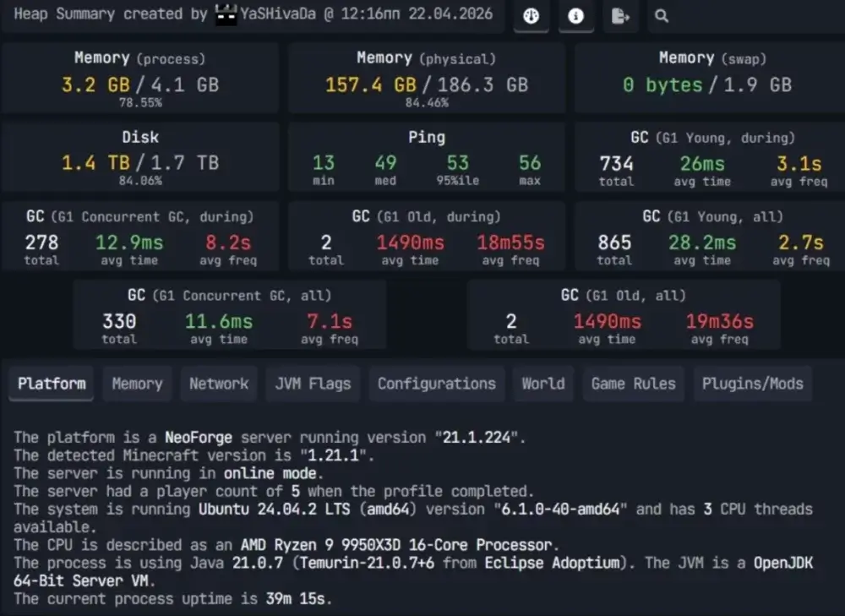The image size is (845, 616).
Task: Click the 19m36s avg freq value
Action: tap(719, 321)
